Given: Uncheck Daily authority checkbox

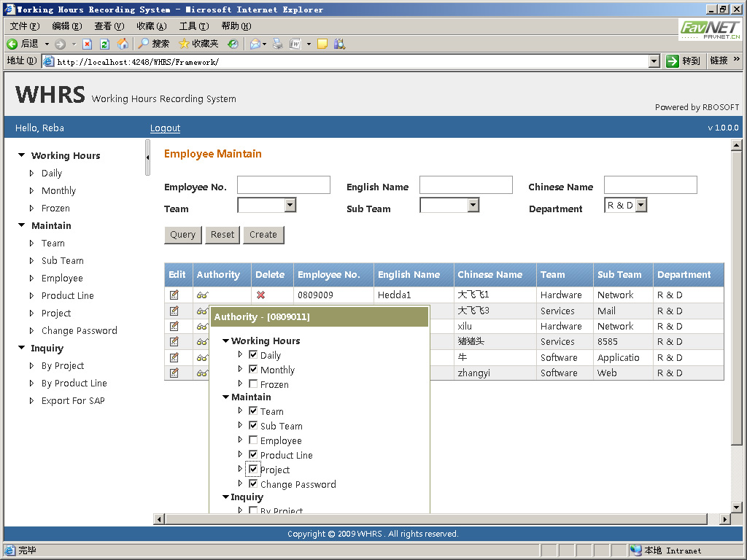Looking at the screenshot, I should pyautogui.click(x=253, y=355).
